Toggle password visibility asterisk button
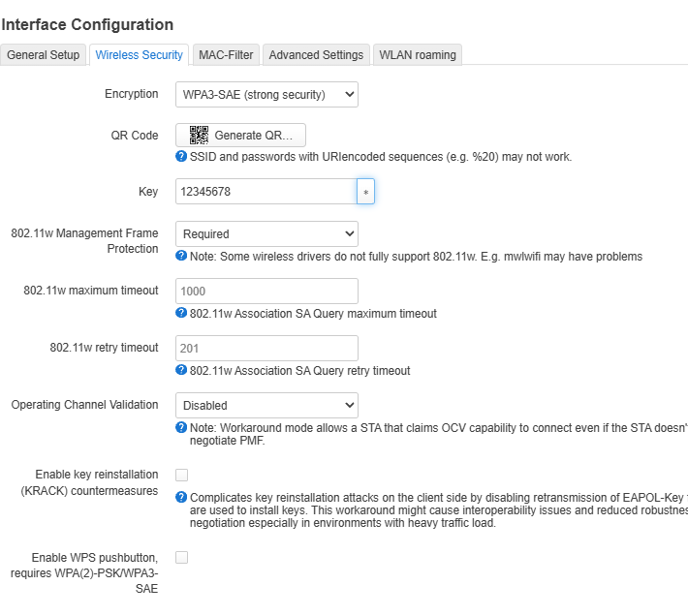This screenshot has width=688, height=616. [x=365, y=192]
